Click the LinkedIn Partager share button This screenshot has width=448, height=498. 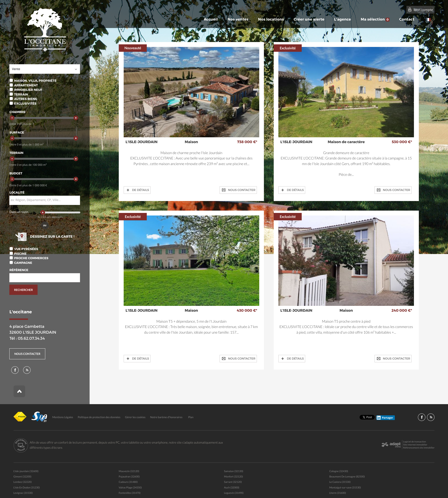[385, 417]
